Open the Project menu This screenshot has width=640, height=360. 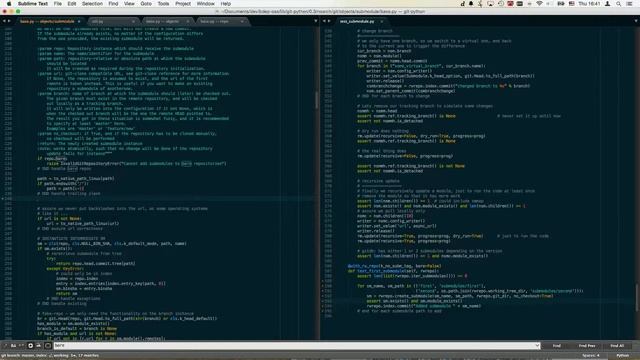[183, 4]
